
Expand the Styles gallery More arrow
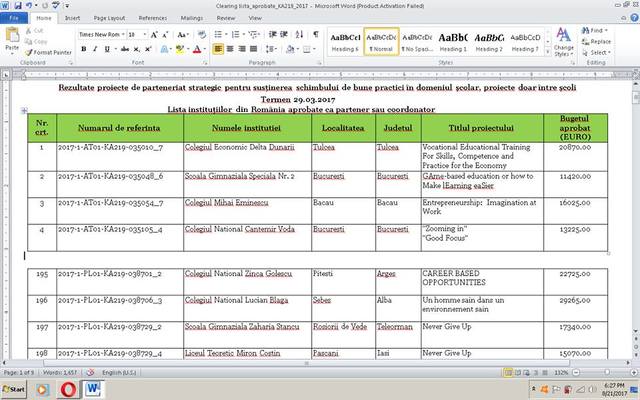(x=547, y=52)
